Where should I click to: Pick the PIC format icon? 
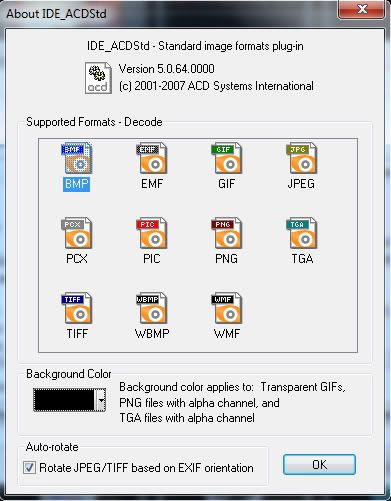point(152,233)
